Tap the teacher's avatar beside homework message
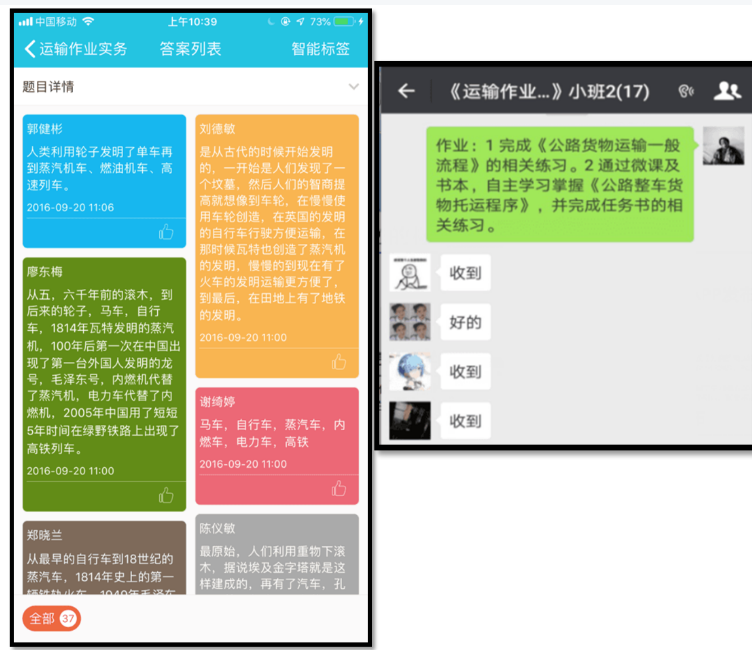 722,146
